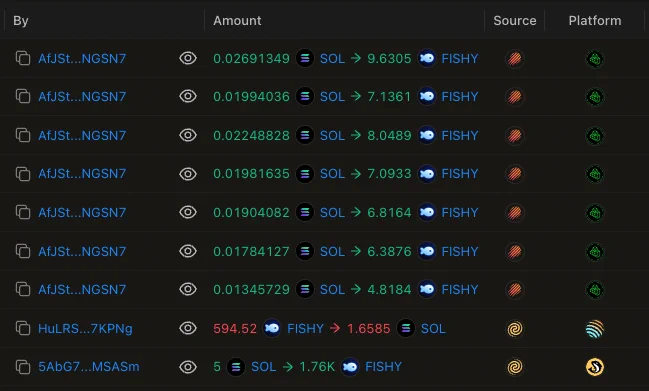Open source icon in the 6.8164 FISHY row

coord(514,213)
